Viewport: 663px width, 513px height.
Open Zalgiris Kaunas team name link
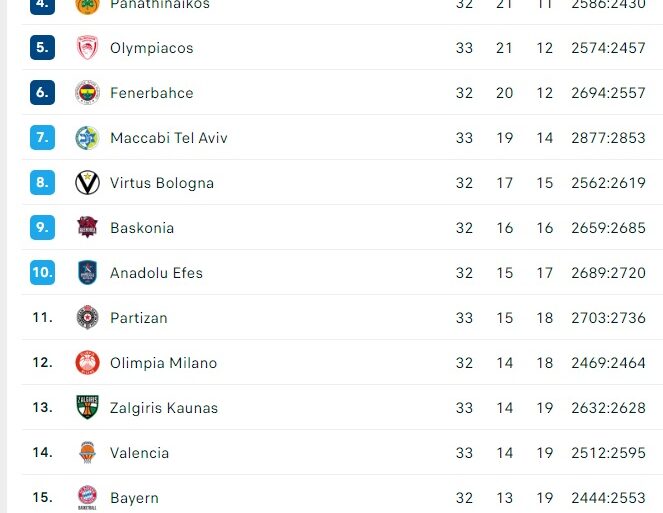coord(163,408)
